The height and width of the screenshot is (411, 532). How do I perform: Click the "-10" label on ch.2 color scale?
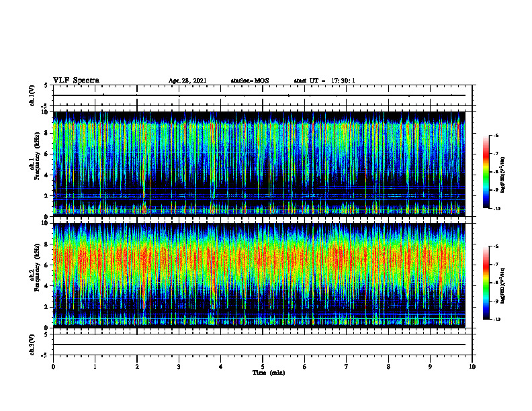[x=496, y=320]
